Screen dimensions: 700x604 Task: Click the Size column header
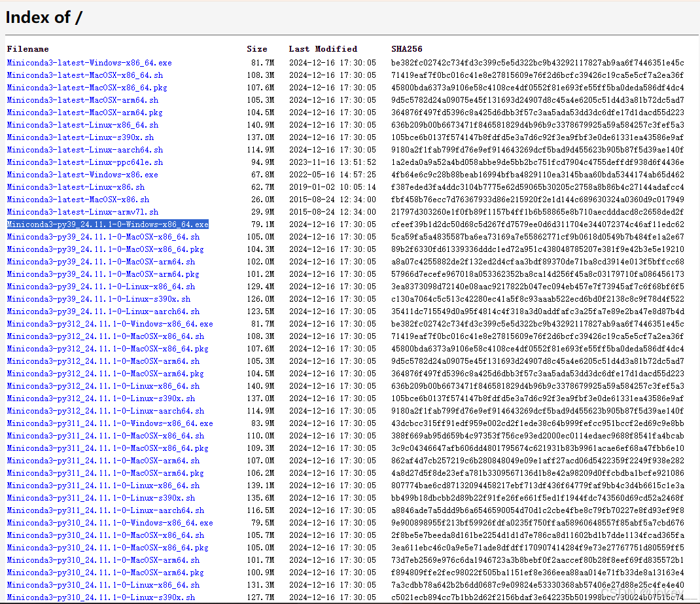pos(257,49)
